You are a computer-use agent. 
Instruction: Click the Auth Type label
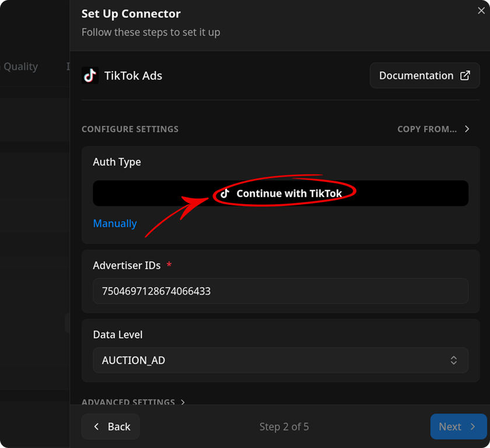[117, 162]
